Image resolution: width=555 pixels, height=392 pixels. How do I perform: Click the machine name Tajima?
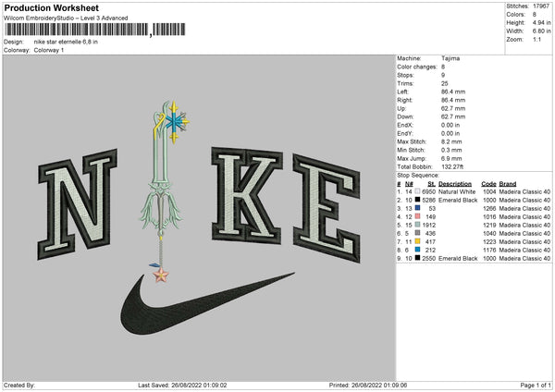coord(450,58)
